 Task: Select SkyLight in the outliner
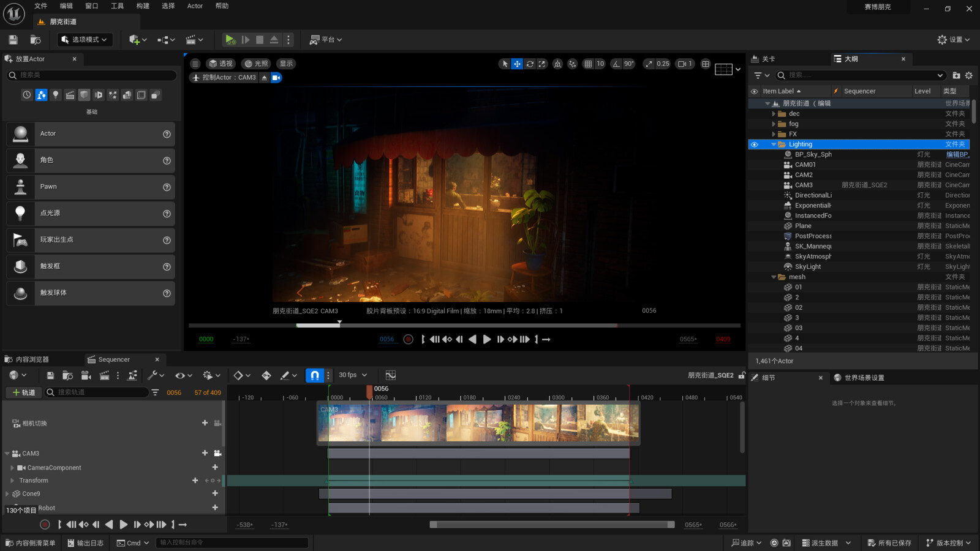click(x=808, y=267)
